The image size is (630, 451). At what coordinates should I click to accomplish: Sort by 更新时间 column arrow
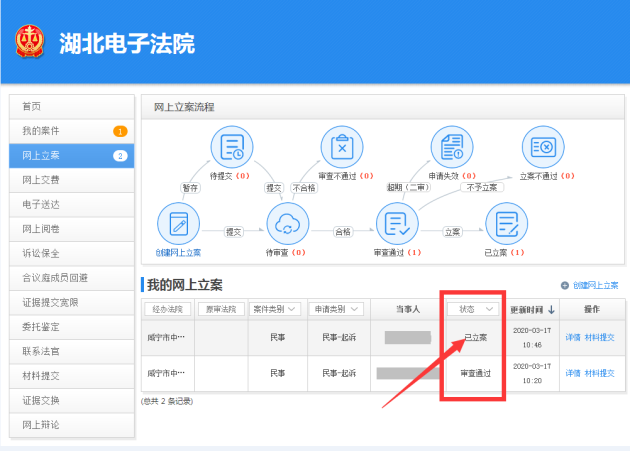tap(551, 310)
